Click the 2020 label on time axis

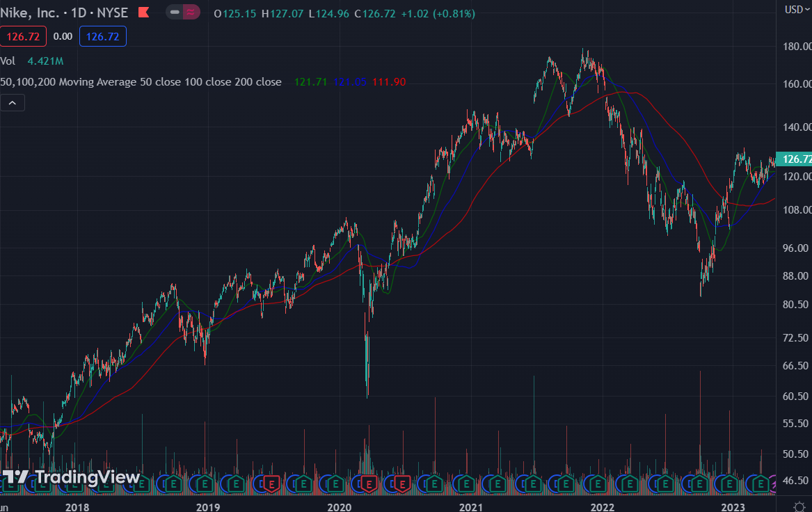[339, 507]
